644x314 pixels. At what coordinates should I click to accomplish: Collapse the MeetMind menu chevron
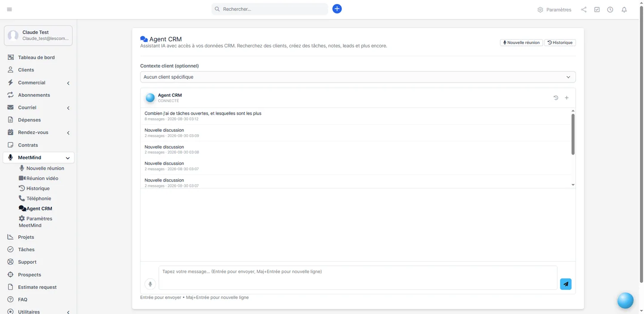(x=68, y=158)
